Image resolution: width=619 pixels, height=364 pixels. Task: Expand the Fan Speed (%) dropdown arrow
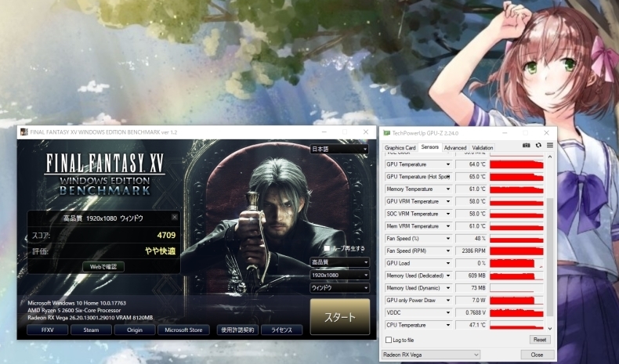(x=448, y=239)
